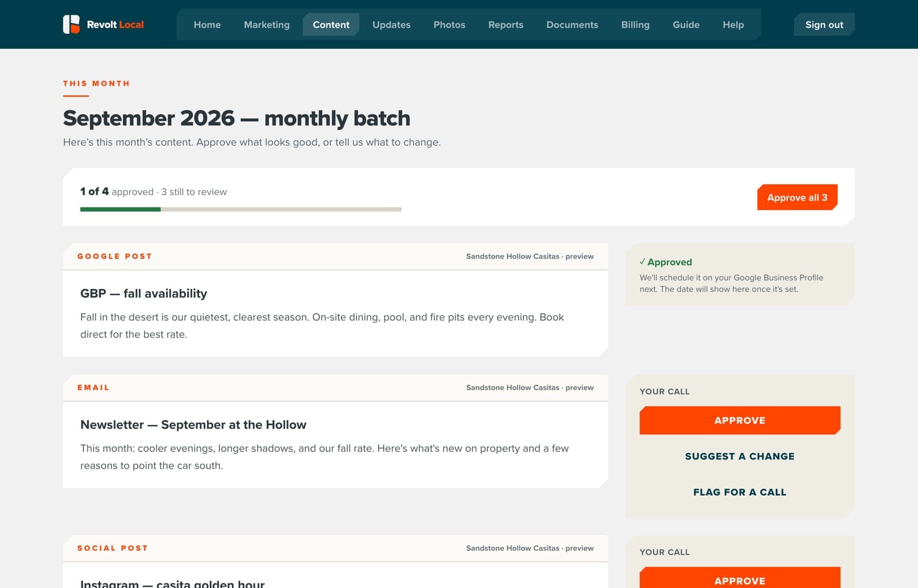Approve the September newsletter email
Viewport: 918px width, 588px height.
pos(740,420)
